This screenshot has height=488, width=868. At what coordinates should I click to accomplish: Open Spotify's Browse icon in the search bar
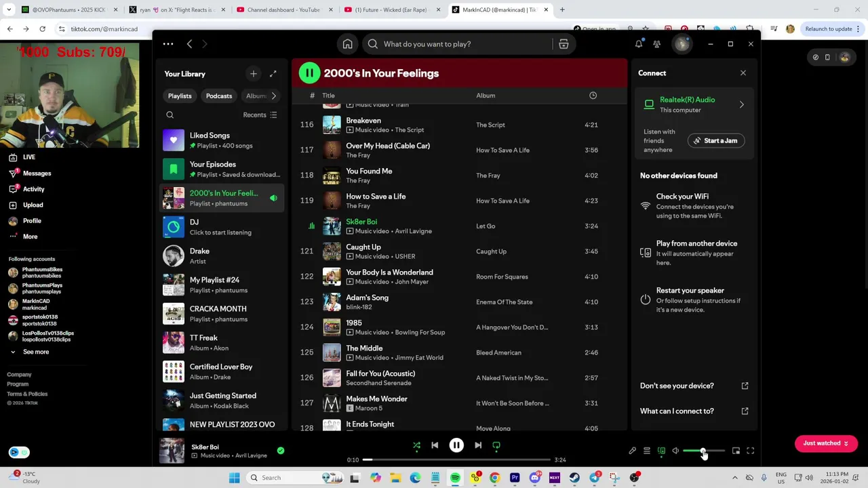pos(564,44)
